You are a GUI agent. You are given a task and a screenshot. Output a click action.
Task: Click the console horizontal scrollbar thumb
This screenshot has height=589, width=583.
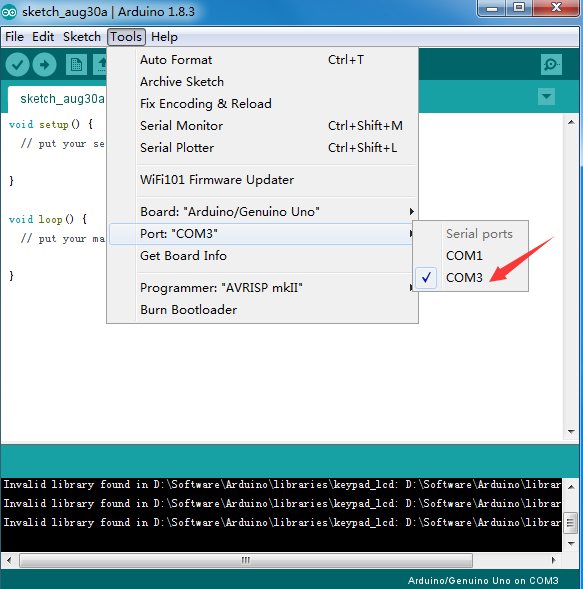point(246,560)
